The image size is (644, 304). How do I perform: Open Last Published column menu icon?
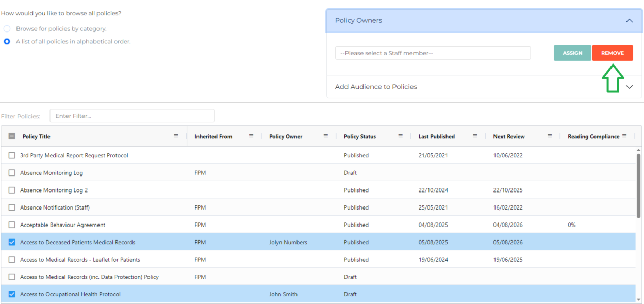point(475,136)
